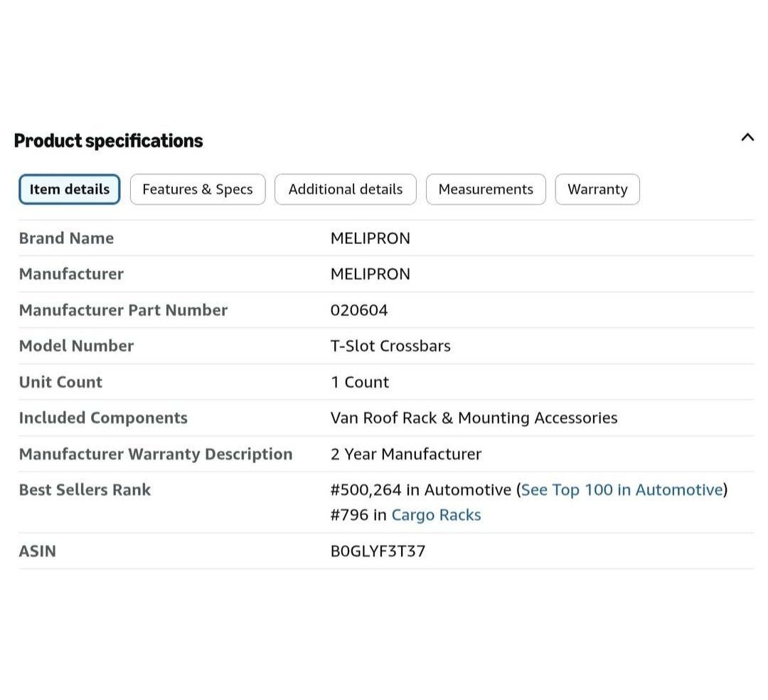
Task: Select the Item details tab
Action: point(70,189)
